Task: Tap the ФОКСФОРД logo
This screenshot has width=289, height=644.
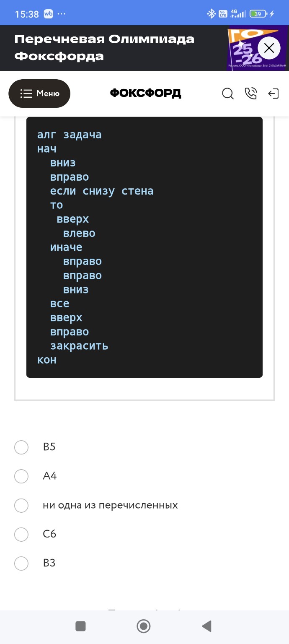Action: click(145, 93)
